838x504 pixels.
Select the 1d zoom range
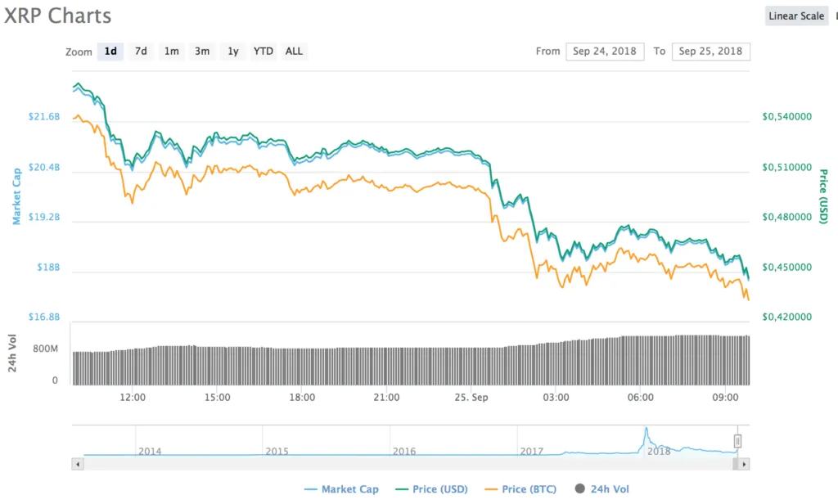tap(110, 52)
